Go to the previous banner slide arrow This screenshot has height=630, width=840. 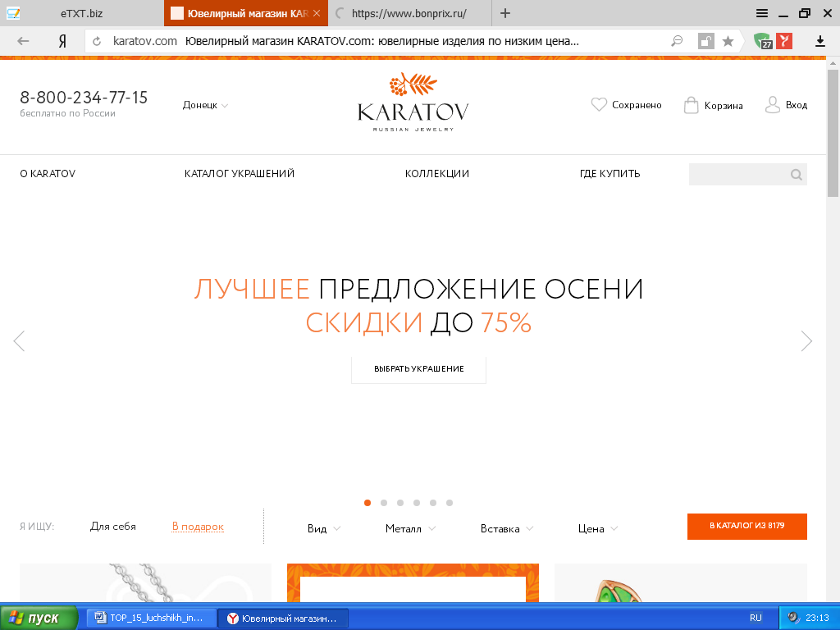tap(20, 340)
